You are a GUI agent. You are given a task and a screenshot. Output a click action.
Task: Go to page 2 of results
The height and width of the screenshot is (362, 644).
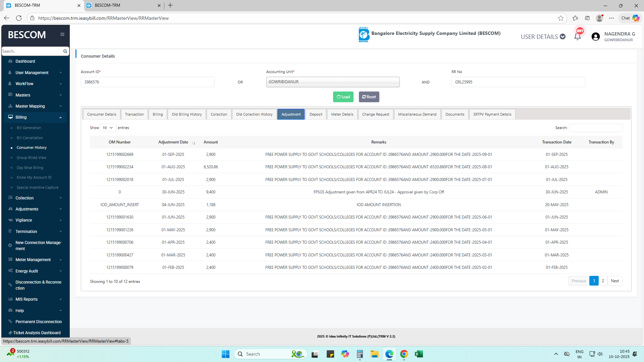click(x=603, y=281)
